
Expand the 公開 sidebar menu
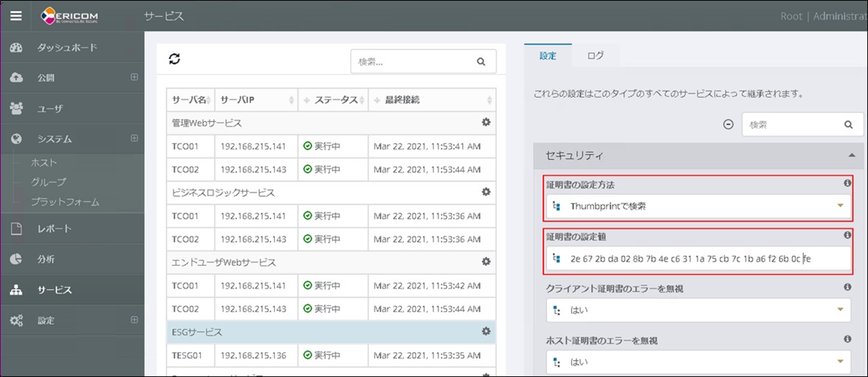(x=134, y=77)
